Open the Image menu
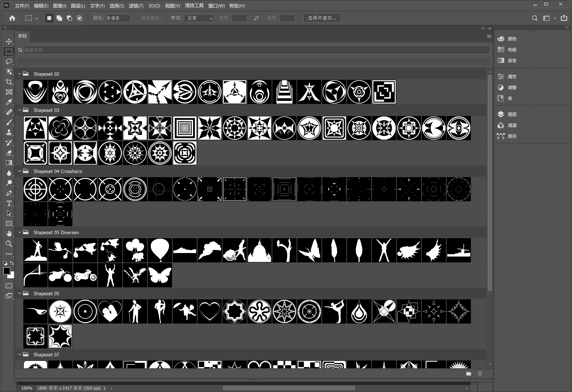The height and width of the screenshot is (392, 572). click(x=60, y=6)
